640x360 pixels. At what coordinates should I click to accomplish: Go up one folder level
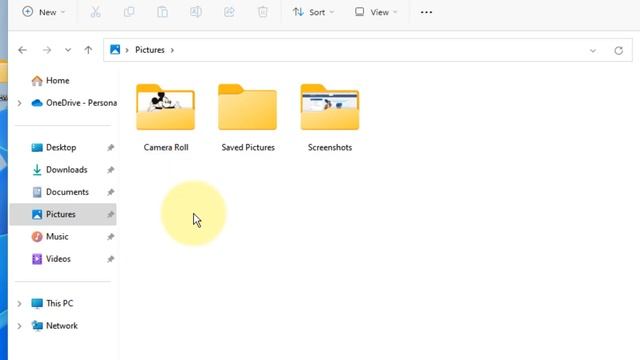click(x=88, y=50)
